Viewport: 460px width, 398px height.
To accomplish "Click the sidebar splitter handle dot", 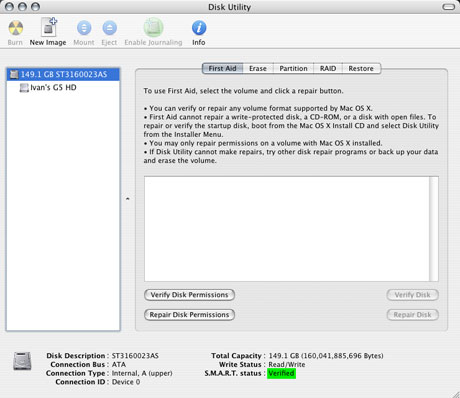I will 128,199.
